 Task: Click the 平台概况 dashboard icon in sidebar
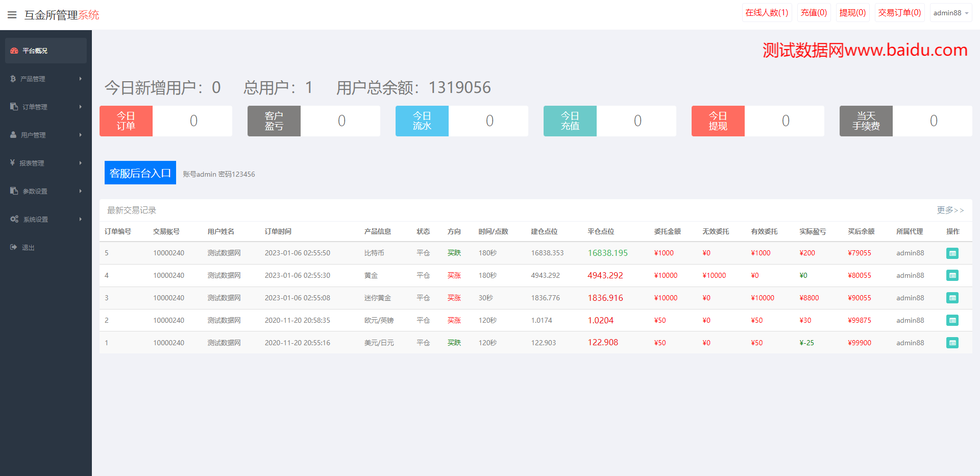click(14, 51)
